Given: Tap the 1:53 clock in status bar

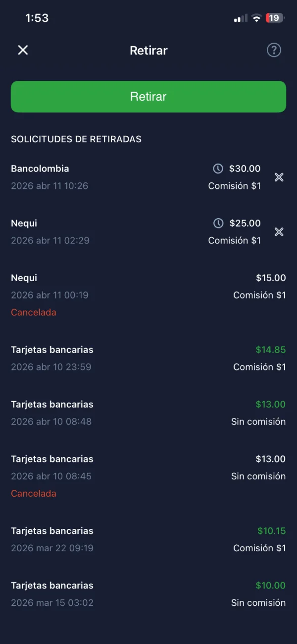Looking at the screenshot, I should click(x=37, y=18).
